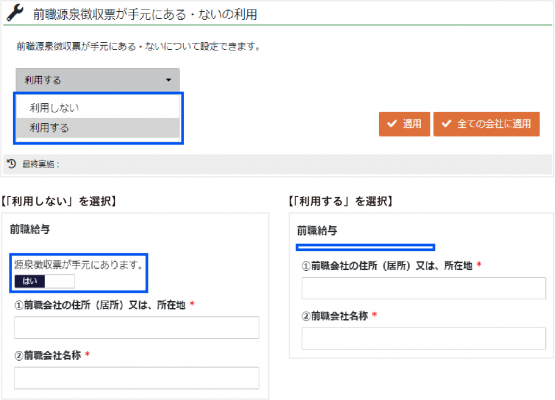Click checkmark icon on 全ての会社に適用 button

(446, 124)
